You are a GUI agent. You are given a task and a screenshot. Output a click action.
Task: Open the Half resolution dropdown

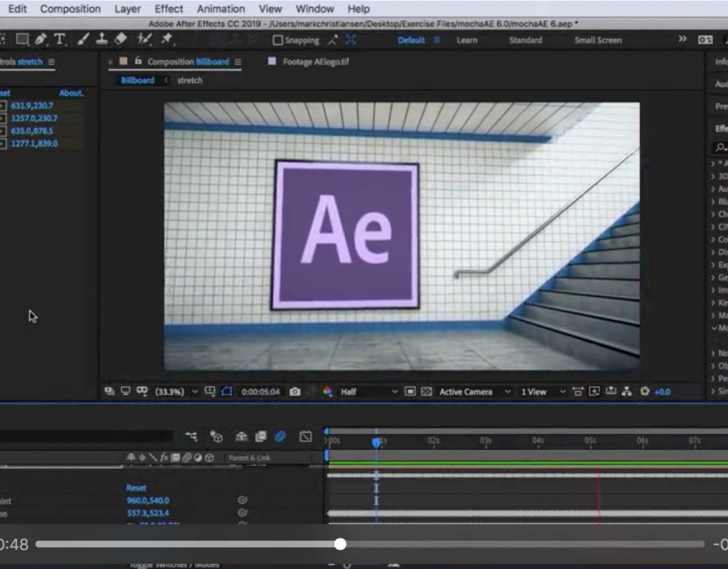click(x=369, y=392)
